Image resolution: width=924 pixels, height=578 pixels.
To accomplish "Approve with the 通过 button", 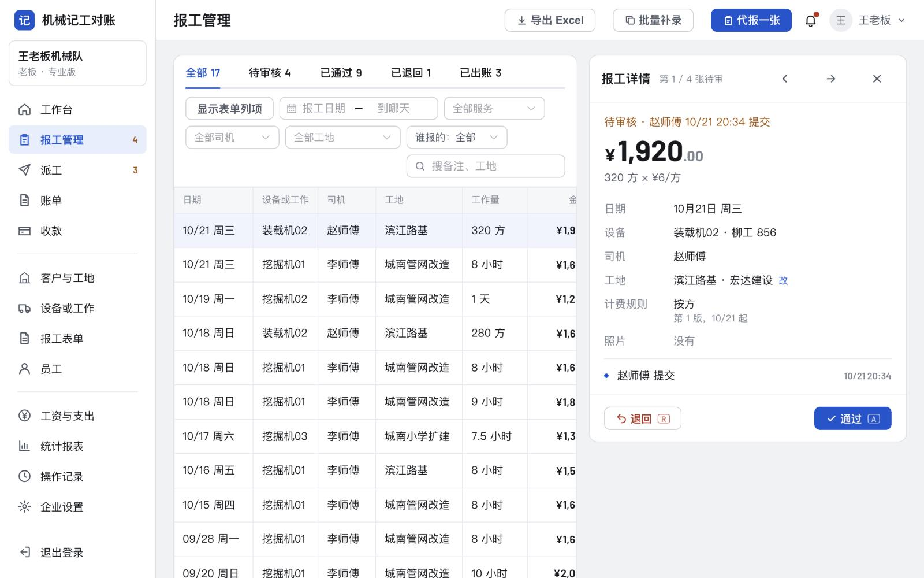I will coord(852,418).
